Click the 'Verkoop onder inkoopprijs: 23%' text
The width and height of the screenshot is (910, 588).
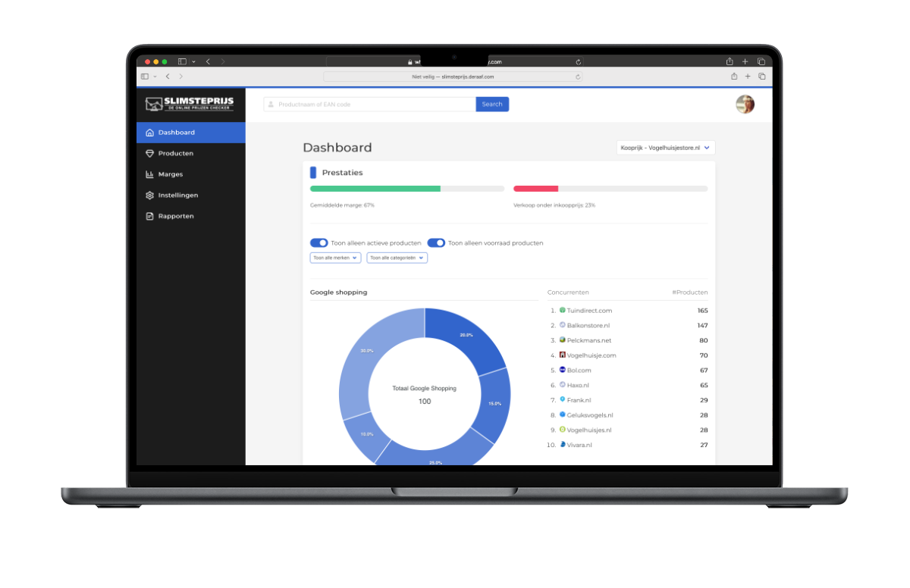click(x=554, y=205)
